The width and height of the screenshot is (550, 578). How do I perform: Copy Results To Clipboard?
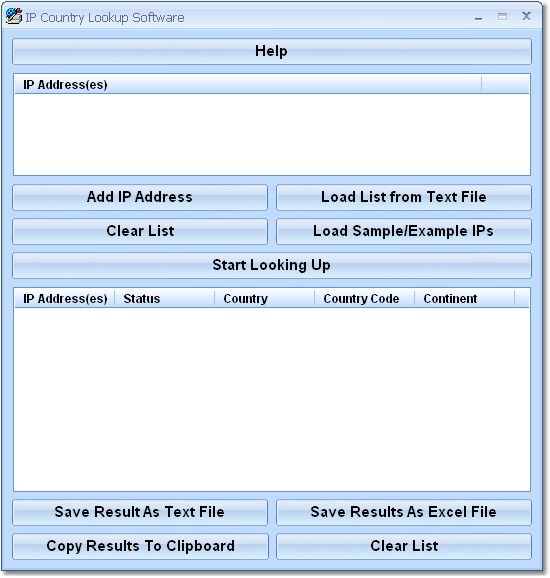tap(140, 546)
